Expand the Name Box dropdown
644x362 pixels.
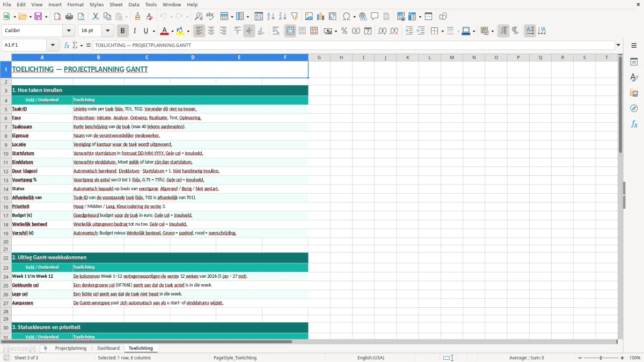point(53,45)
